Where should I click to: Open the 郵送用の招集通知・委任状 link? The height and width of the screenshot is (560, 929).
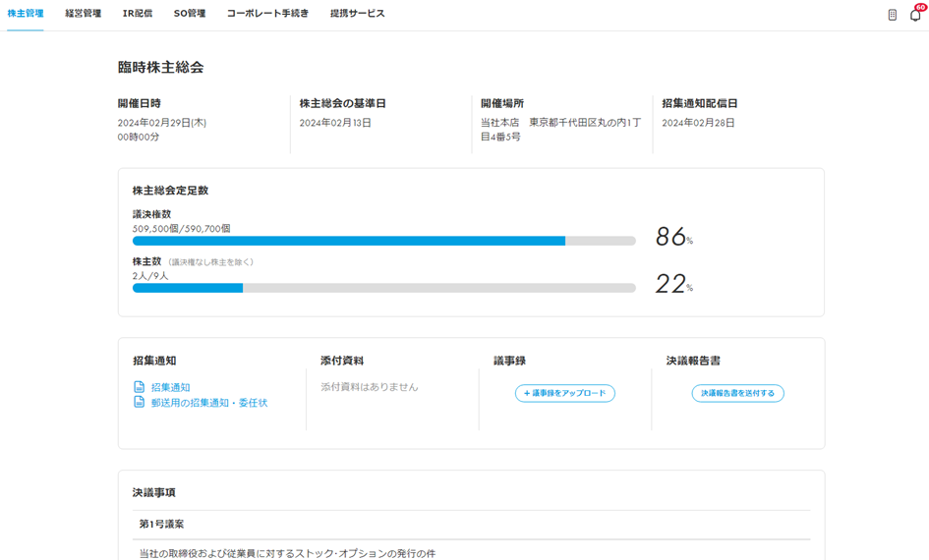[209, 403]
